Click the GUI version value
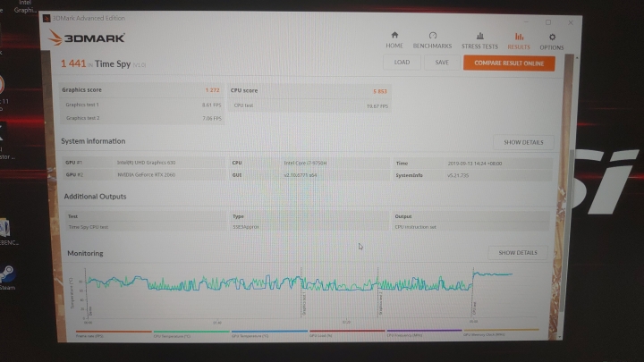Screen dimensions: 644x362 [x=301, y=175]
